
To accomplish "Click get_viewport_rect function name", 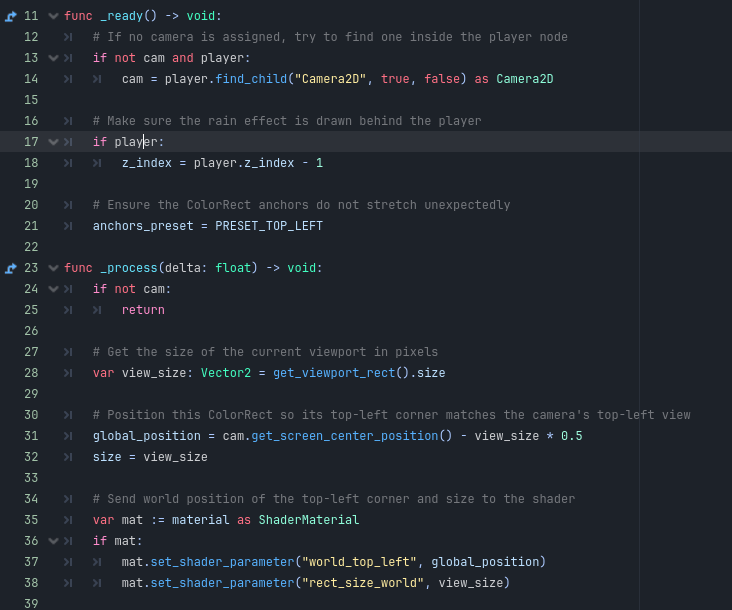I will coord(334,373).
